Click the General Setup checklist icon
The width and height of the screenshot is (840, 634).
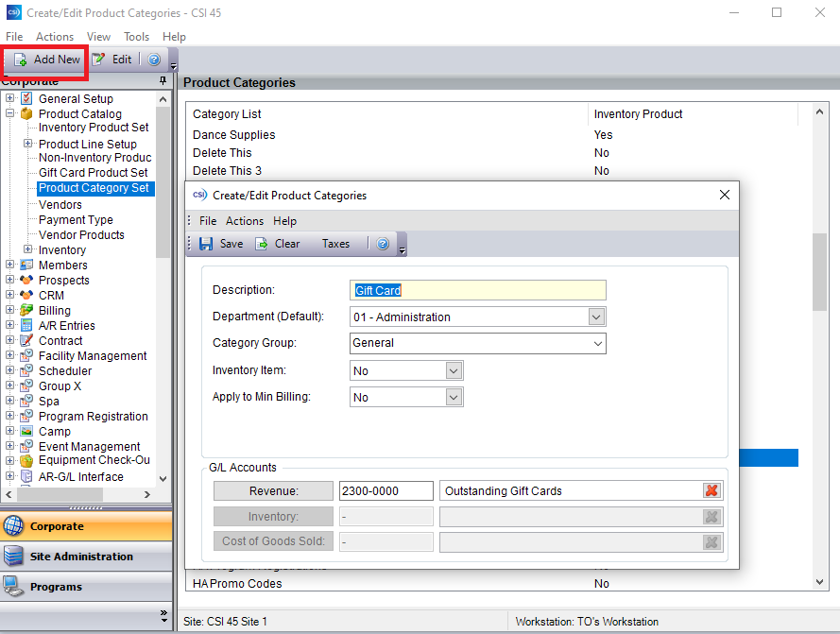(26, 98)
